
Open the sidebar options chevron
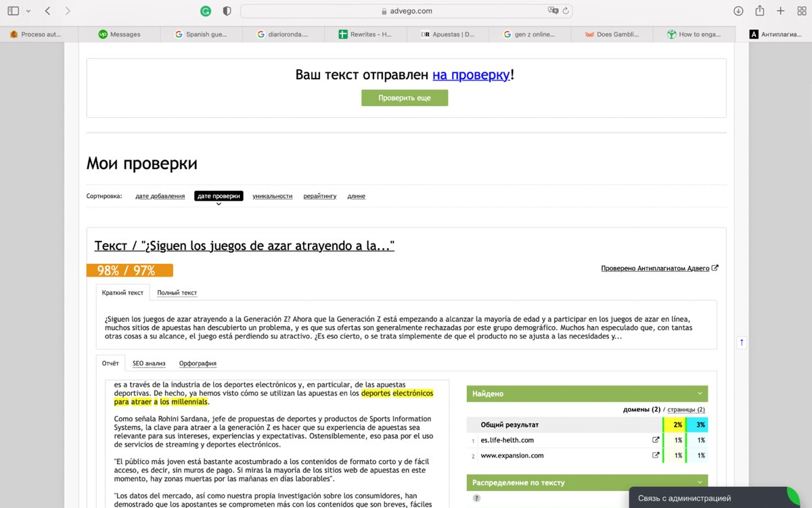(x=28, y=11)
